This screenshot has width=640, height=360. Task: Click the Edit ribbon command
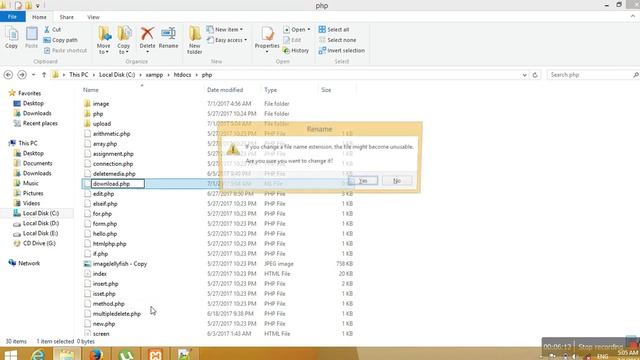(x=292, y=40)
